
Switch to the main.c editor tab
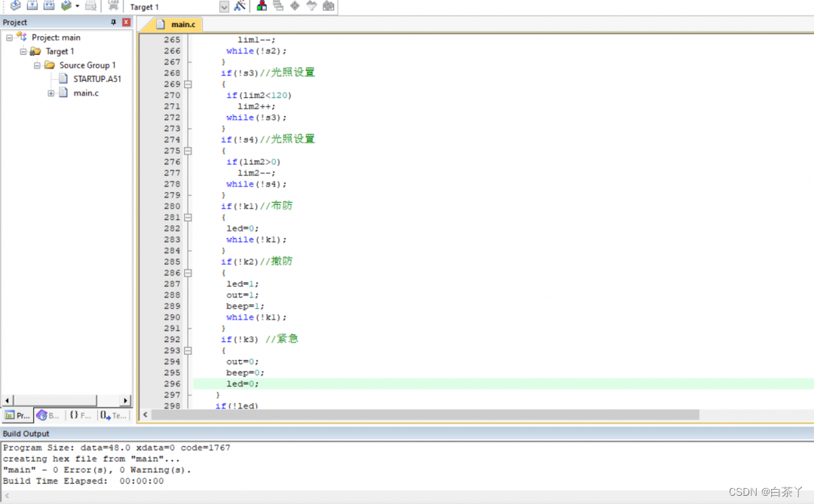pos(182,25)
